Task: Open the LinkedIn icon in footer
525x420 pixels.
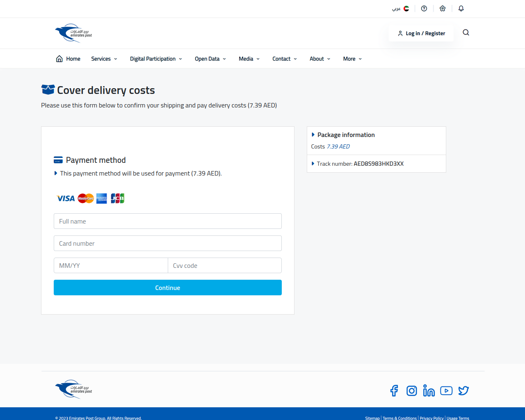Action: [429, 390]
